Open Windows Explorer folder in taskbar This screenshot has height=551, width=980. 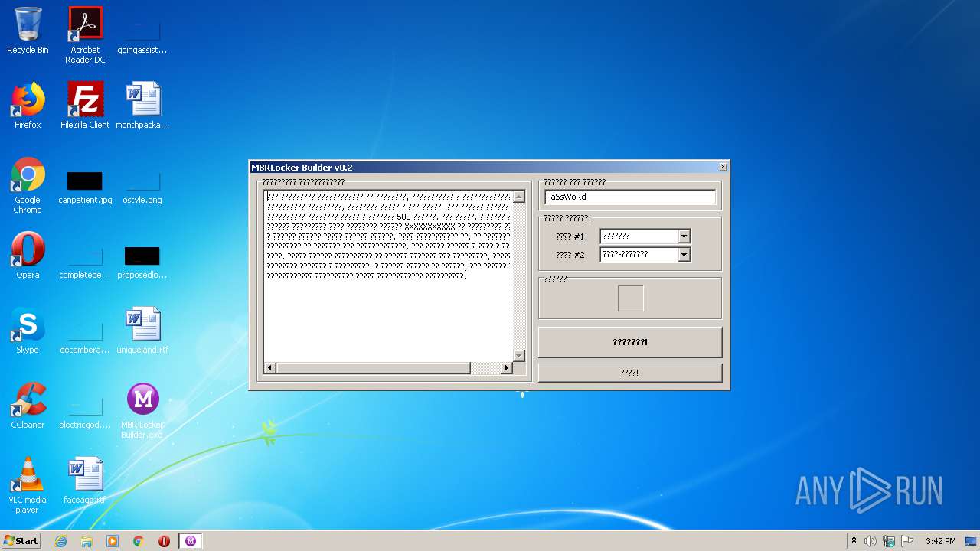click(x=87, y=541)
